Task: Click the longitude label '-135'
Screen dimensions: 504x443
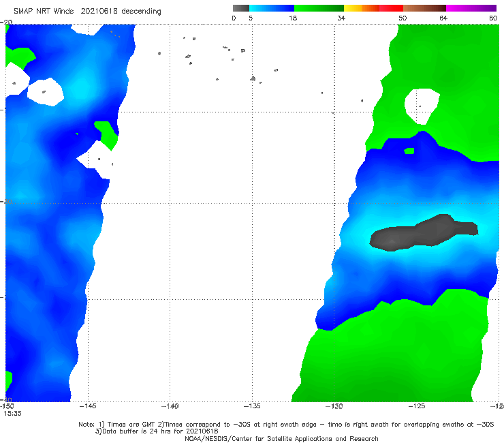Action: point(252,406)
